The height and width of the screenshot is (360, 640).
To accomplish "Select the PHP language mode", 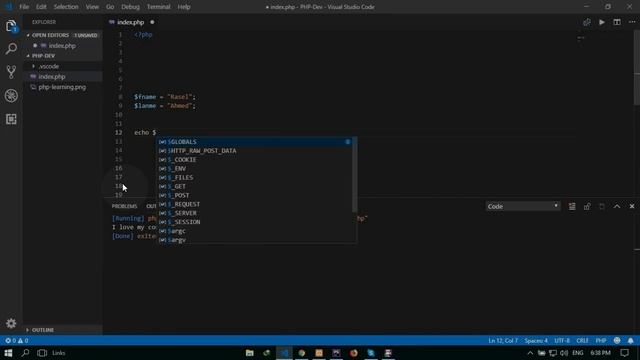I will [601, 340].
